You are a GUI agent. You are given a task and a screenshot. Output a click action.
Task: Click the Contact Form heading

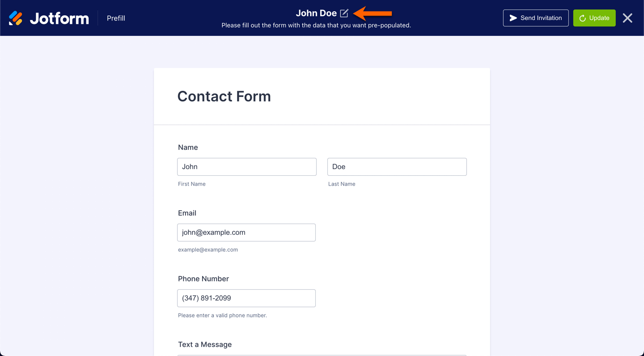coord(224,96)
